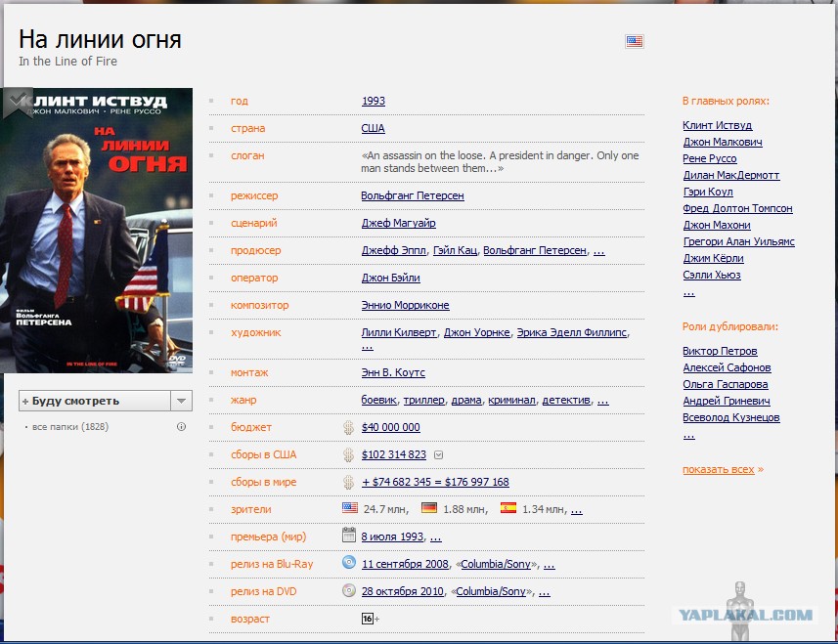Screen dimensions: 838x644
Task: Open actor Джон Малкович link
Action: 723,142
